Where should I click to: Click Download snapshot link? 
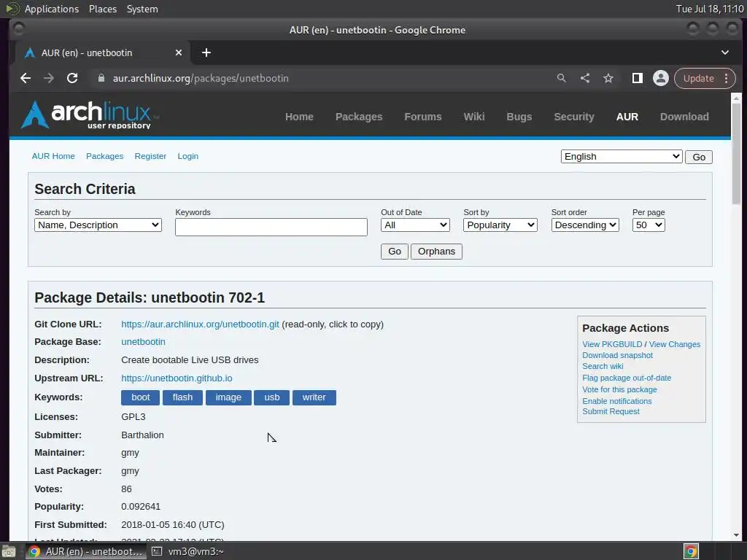click(617, 355)
